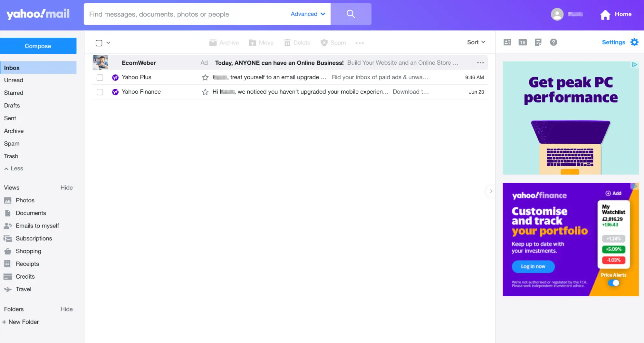Open the Contacts panel icon
Screen dimensions: 644x343
click(x=507, y=42)
